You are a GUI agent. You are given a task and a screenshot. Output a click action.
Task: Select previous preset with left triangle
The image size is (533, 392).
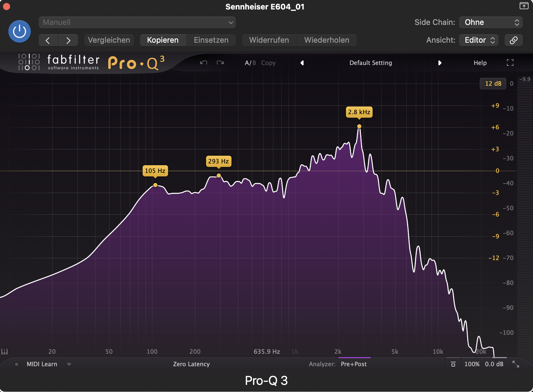pos(302,63)
